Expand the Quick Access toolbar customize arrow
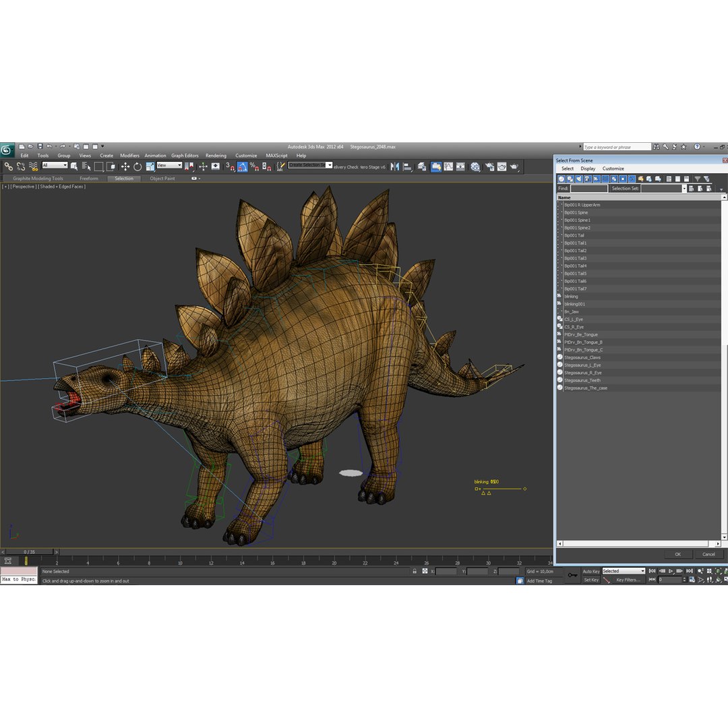The image size is (728, 728). tap(102, 146)
